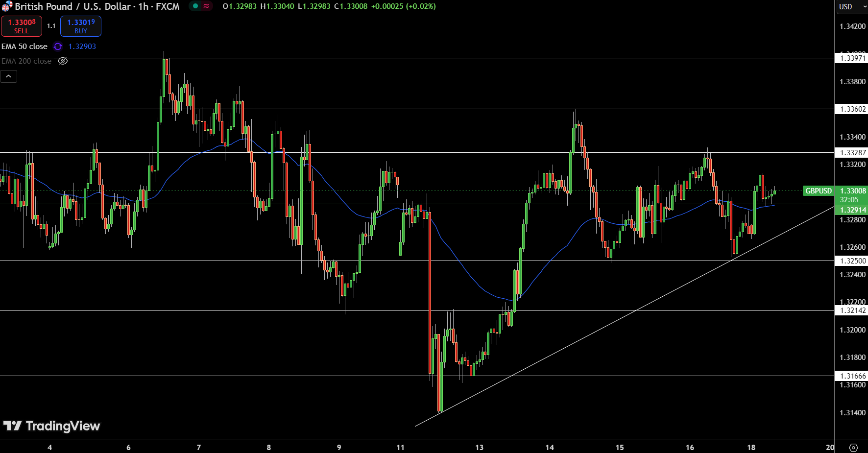The width and height of the screenshot is (868, 453).
Task: Select the EMA 200 close legend label
Action: [26, 61]
